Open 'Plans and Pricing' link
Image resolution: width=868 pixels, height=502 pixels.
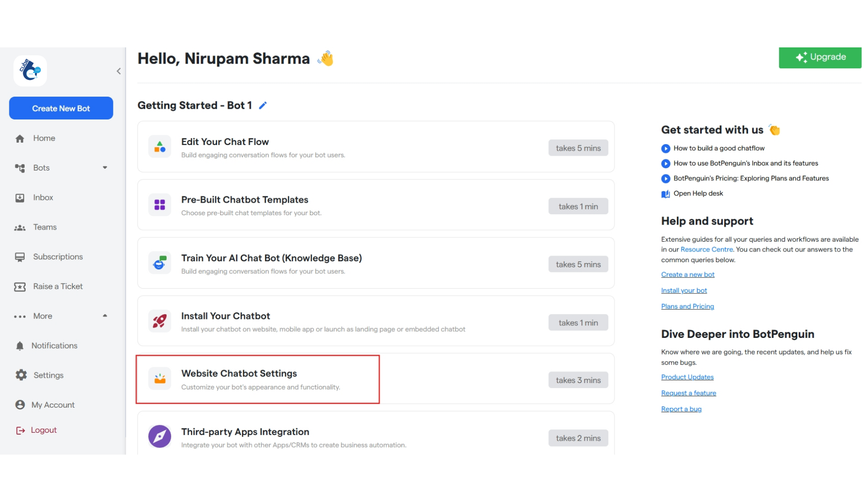(688, 306)
